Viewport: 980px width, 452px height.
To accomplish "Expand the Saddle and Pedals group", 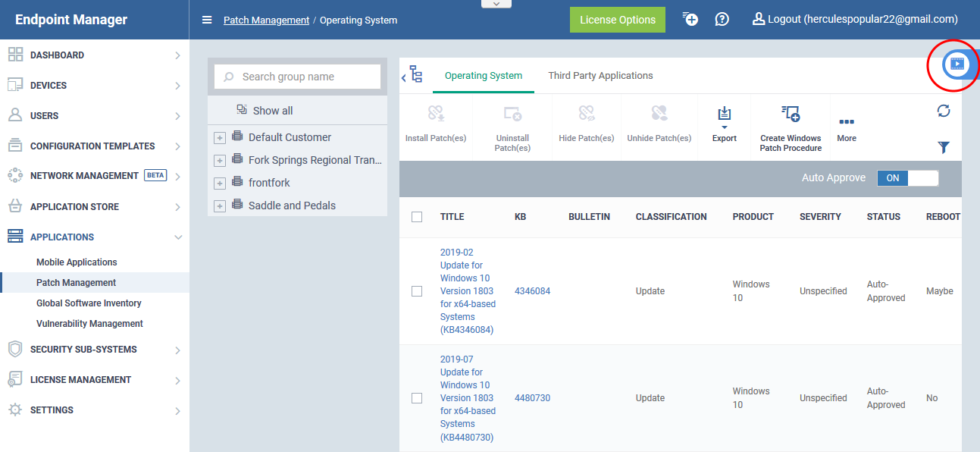I will pos(220,206).
